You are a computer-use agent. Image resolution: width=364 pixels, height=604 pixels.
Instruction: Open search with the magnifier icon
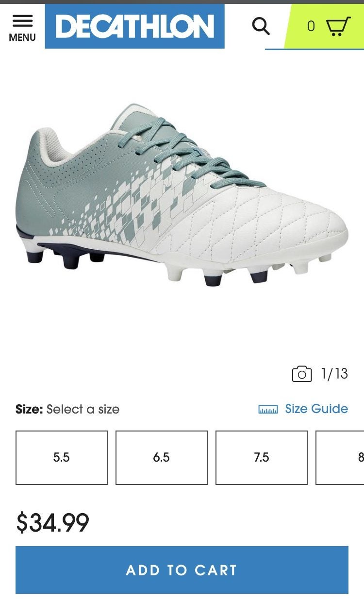[261, 26]
